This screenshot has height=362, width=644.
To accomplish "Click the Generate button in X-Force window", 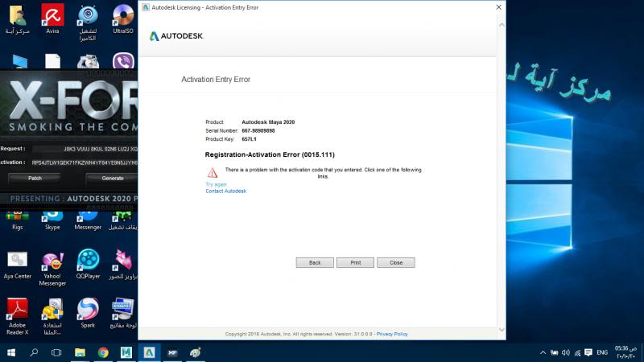I will (x=112, y=178).
